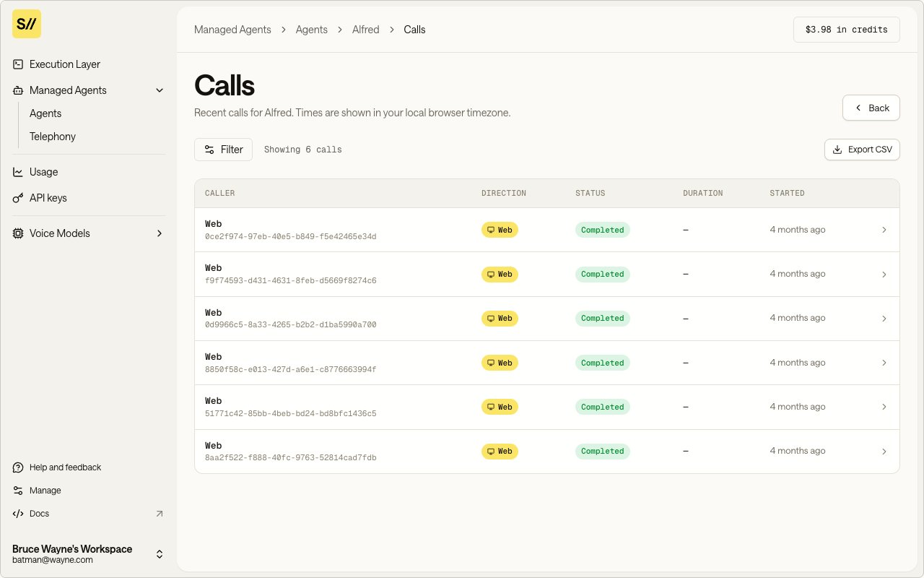Click Web badge in row 0ce2f974

pyautogui.click(x=500, y=230)
